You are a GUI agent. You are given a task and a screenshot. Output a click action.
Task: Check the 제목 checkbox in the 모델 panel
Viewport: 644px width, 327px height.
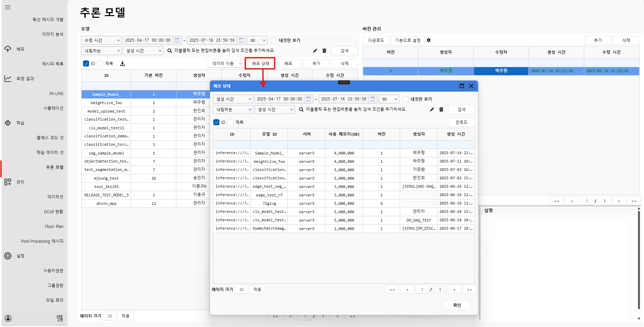[100, 63]
